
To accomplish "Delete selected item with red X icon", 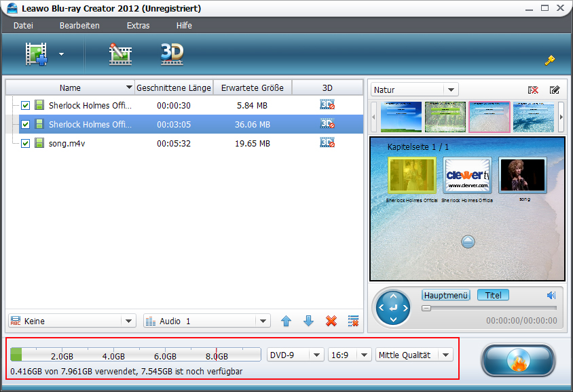I will pyautogui.click(x=331, y=321).
